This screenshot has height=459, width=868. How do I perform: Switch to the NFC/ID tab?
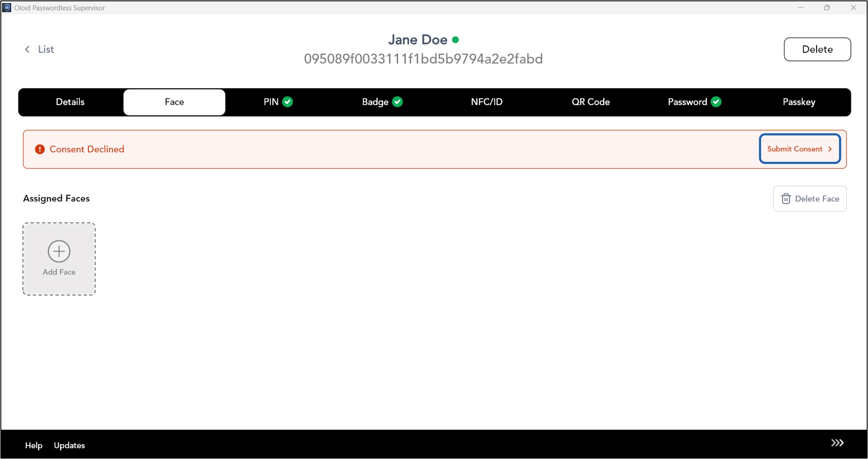487,102
